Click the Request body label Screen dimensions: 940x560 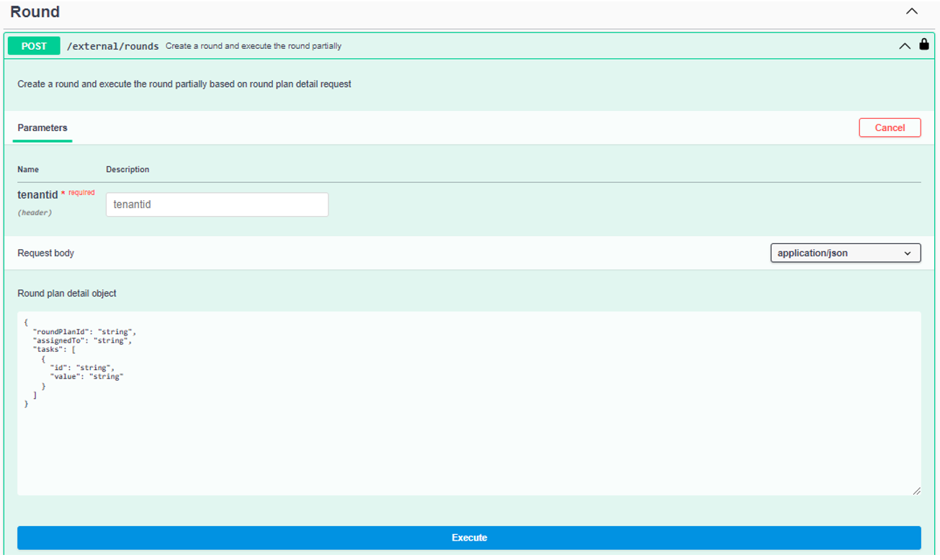click(x=46, y=253)
